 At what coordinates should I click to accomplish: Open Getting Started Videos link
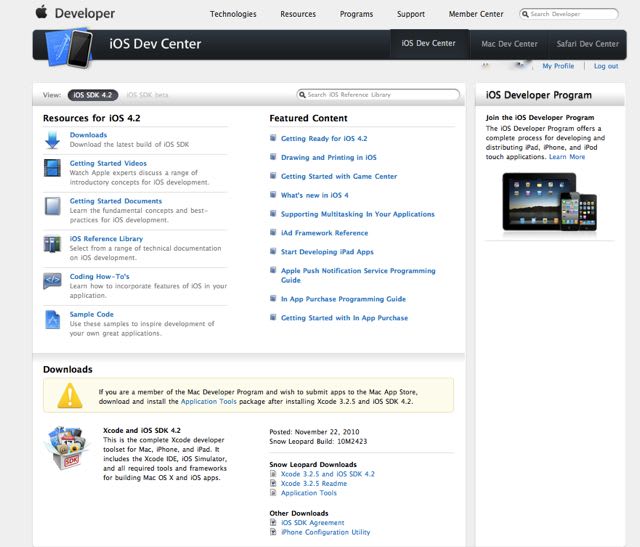pyautogui.click(x=108, y=163)
